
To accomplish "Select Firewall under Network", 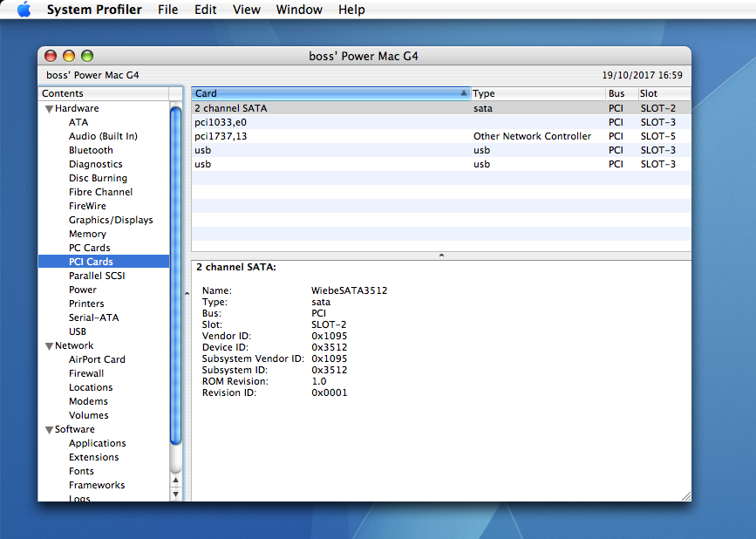I will click(85, 374).
